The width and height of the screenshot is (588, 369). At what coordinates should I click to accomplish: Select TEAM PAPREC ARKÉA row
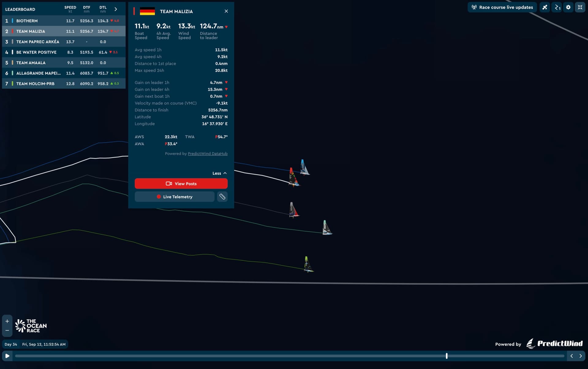64,42
